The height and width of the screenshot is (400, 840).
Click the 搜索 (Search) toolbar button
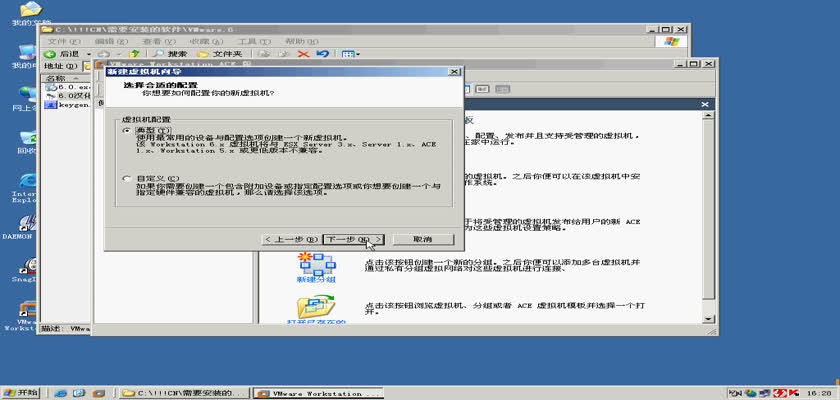[x=170, y=54]
